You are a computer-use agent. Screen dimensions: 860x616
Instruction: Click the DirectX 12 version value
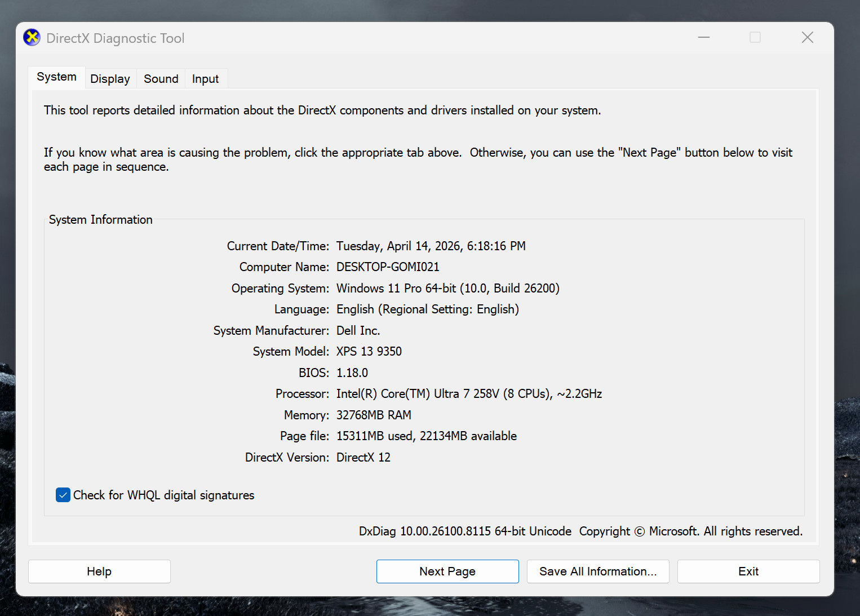click(x=363, y=457)
